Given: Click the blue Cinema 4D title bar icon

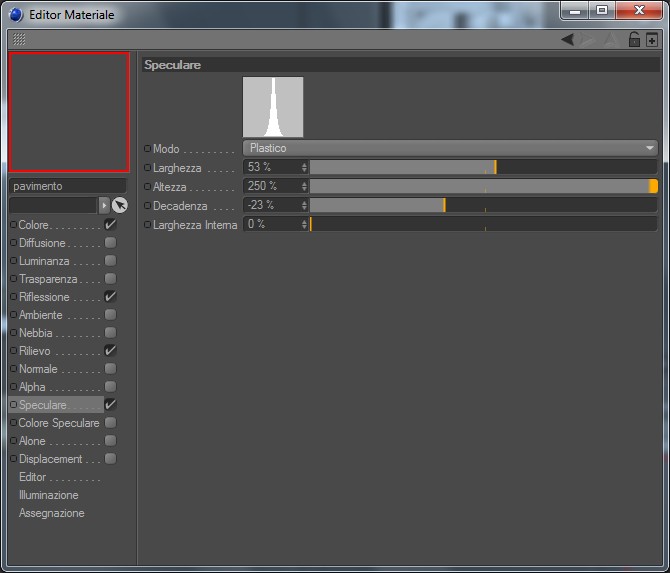Looking at the screenshot, I should [x=16, y=15].
